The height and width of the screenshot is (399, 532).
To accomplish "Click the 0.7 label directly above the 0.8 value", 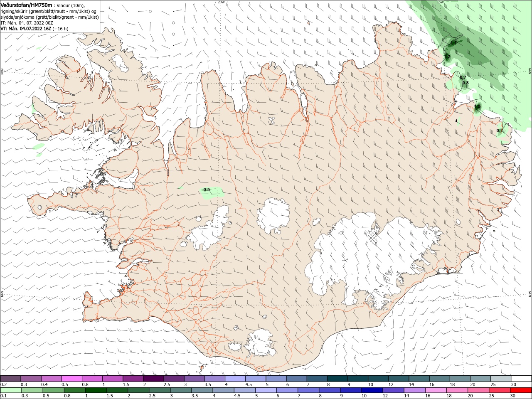I will coord(463,77).
